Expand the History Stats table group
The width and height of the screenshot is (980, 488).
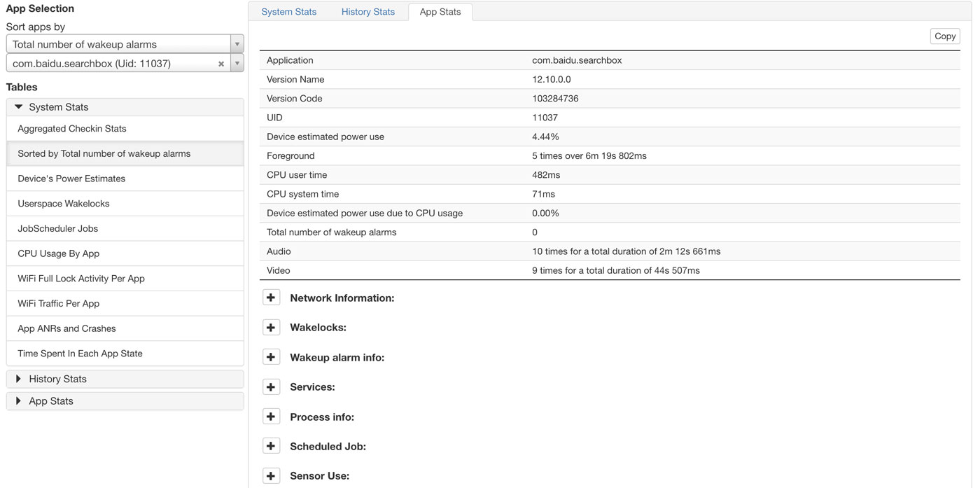point(19,378)
